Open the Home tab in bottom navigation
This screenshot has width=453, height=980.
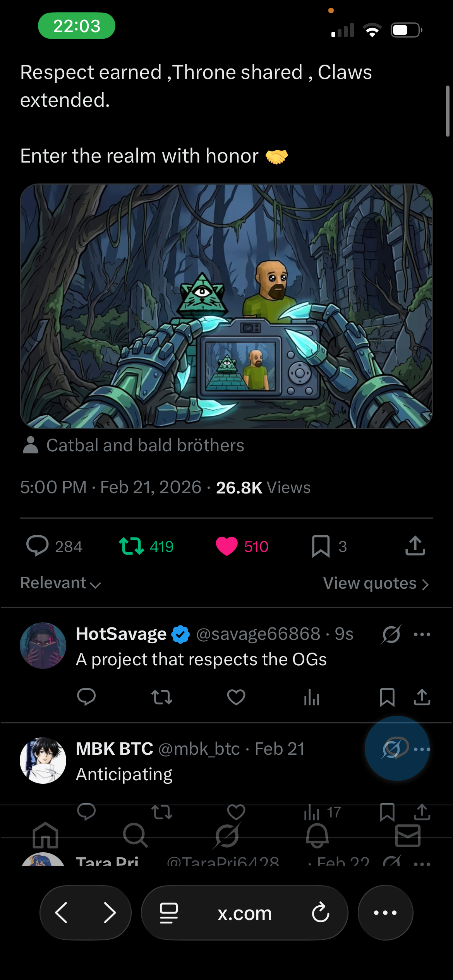point(45,835)
